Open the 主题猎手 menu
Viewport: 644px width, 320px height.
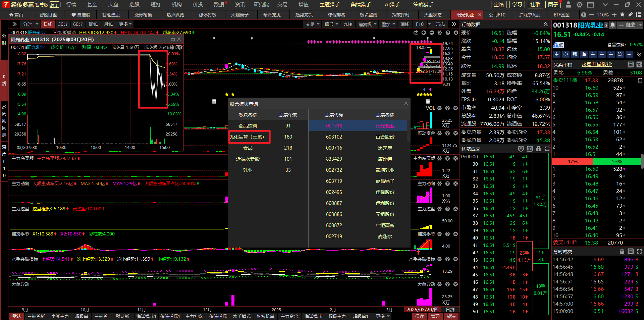pos(329,5)
